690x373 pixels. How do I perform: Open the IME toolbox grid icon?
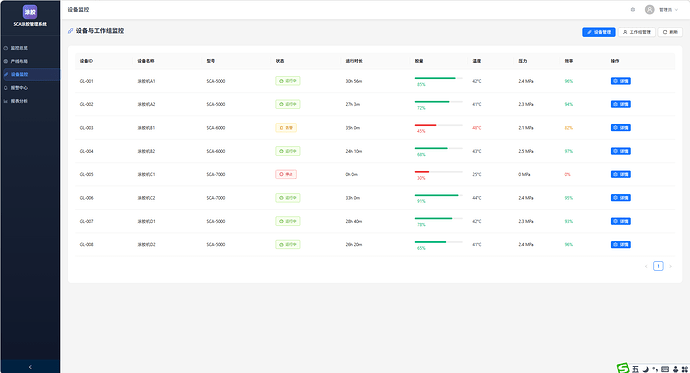pos(685,369)
